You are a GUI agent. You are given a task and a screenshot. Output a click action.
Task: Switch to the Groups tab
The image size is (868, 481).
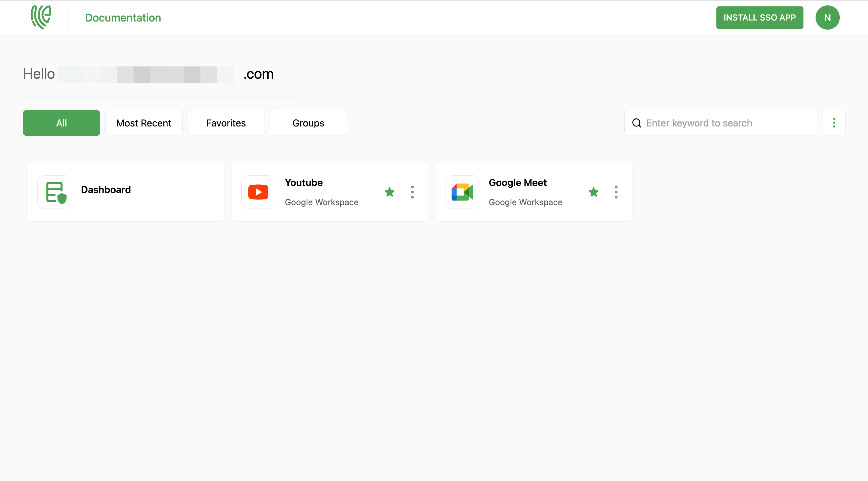(x=308, y=123)
